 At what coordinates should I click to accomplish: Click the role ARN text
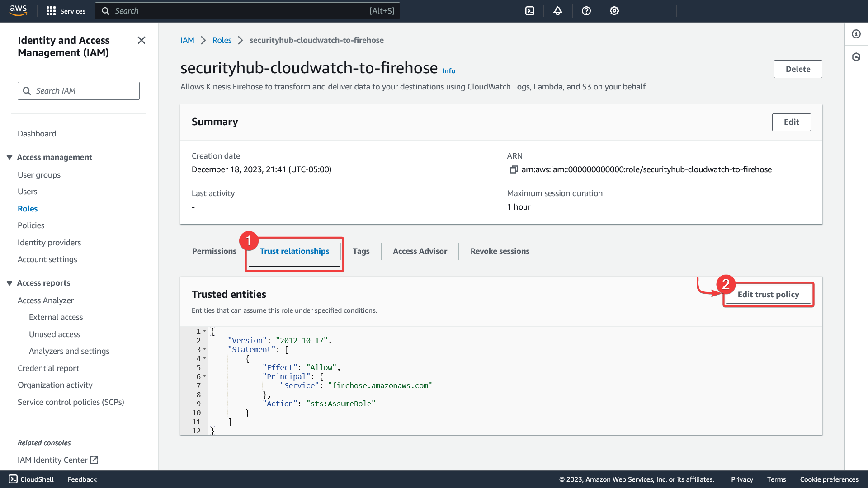tap(646, 169)
